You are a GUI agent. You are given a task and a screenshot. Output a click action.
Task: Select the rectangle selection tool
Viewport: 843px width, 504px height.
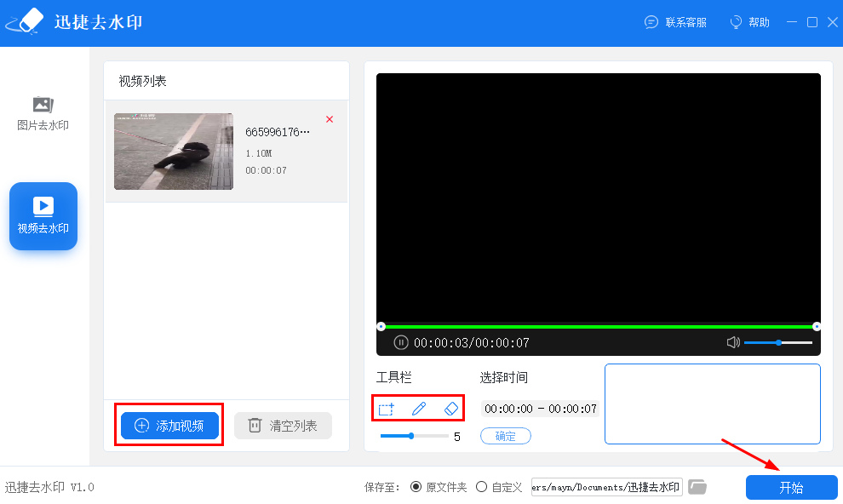386,409
